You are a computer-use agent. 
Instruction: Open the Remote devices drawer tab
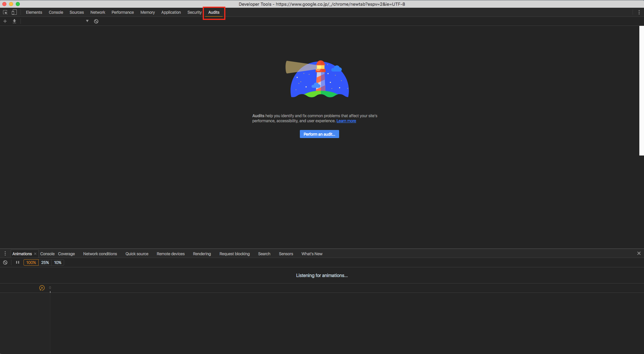[x=171, y=254]
